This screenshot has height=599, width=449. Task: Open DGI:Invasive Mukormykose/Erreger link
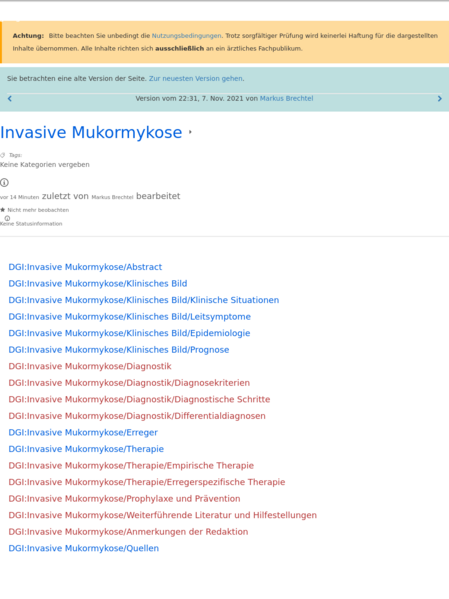pyautogui.click(x=83, y=432)
